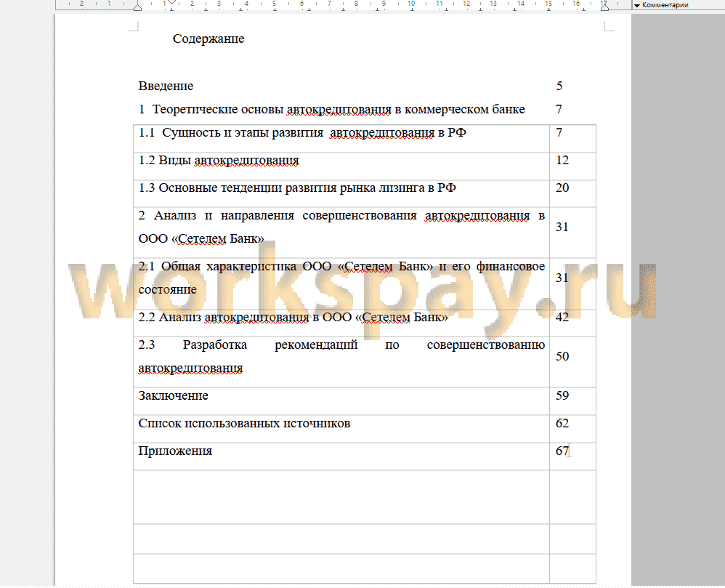
Task: Click cell "2.3 Разработка рекомендаций по совершенствованию"
Action: [x=341, y=362]
